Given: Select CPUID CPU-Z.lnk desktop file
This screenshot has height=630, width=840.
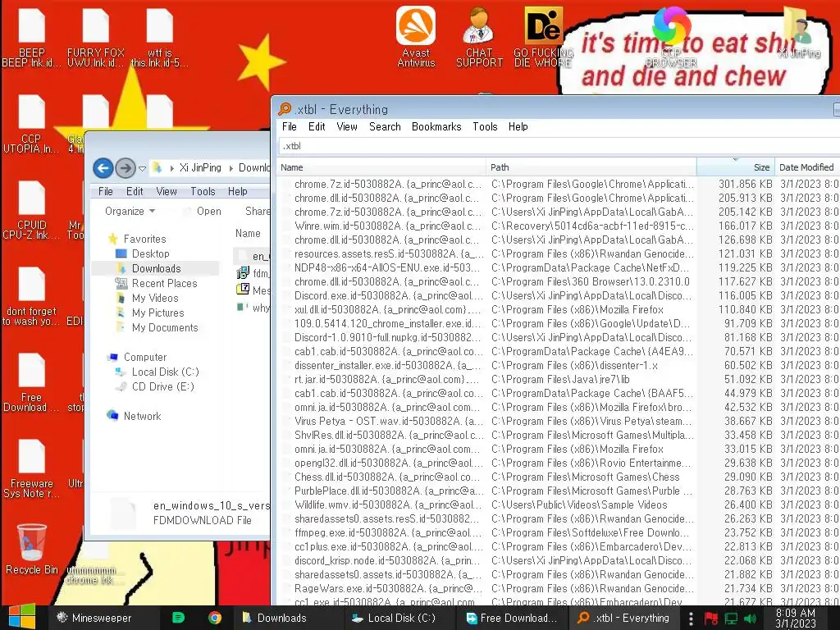Looking at the screenshot, I should tap(32, 210).
